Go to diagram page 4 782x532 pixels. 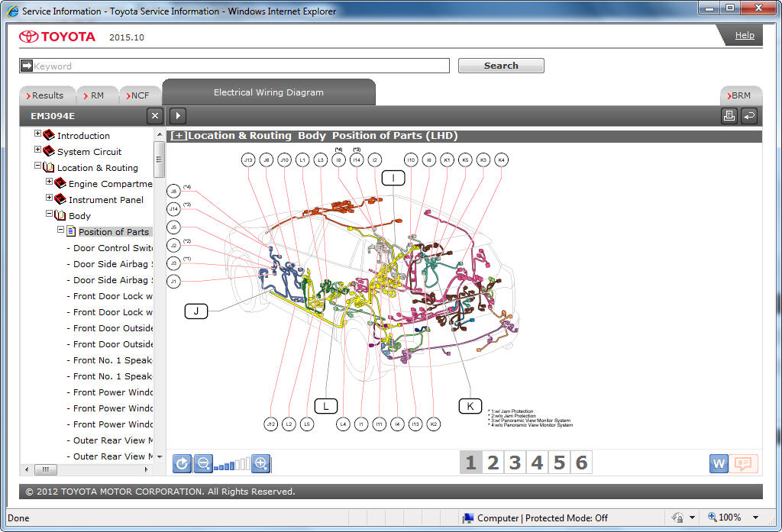pyautogui.click(x=537, y=463)
